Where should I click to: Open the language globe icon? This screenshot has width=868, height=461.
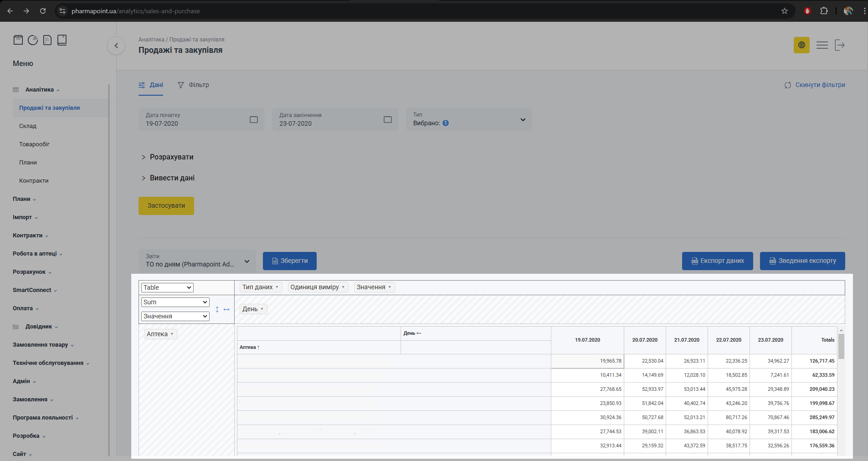coord(801,45)
